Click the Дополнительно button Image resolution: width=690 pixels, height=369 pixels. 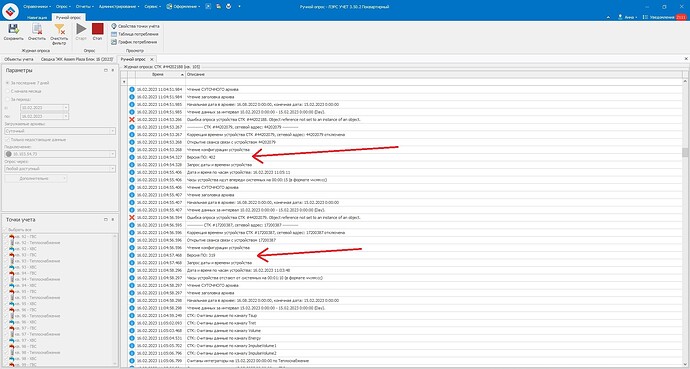36,179
